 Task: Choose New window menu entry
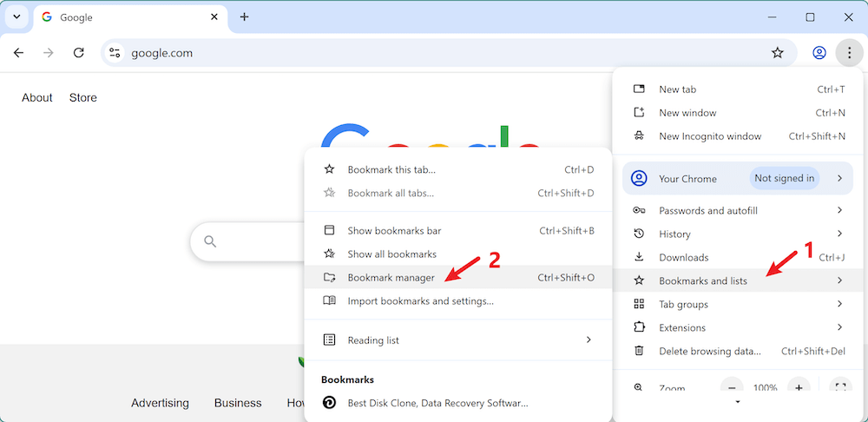tap(739, 112)
